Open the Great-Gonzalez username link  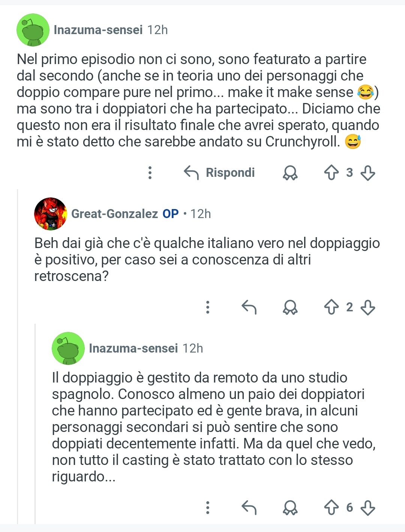click(x=114, y=214)
